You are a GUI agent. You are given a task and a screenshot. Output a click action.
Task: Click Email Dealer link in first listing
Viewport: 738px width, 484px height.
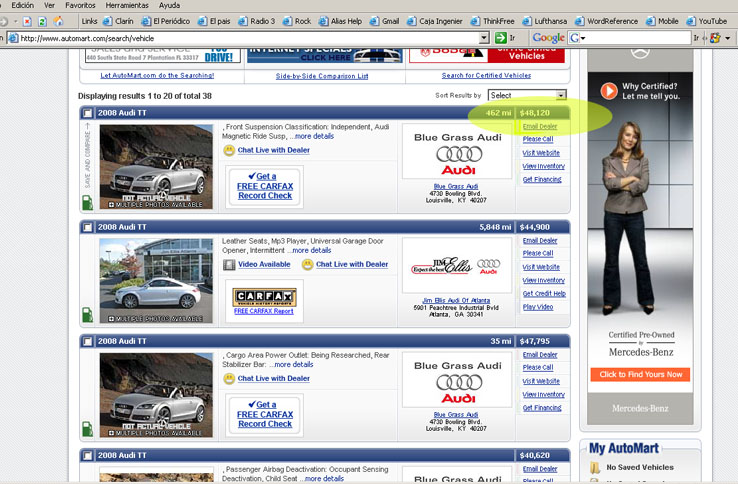(x=540, y=126)
